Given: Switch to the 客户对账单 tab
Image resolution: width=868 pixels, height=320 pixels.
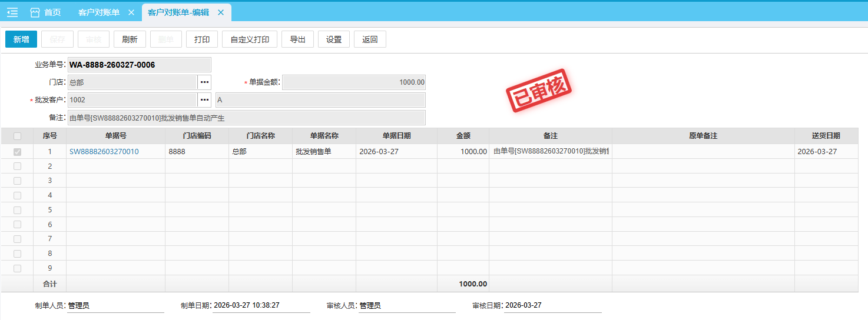Looking at the screenshot, I should 99,12.
